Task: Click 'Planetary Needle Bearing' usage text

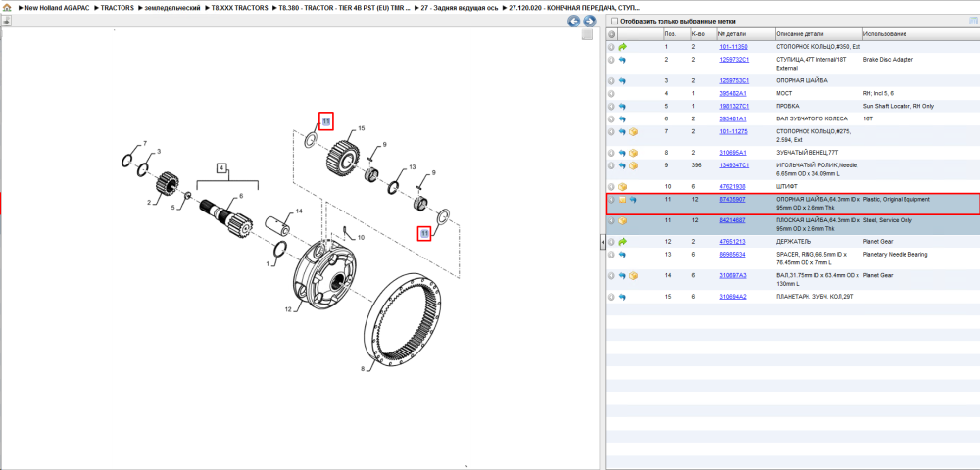Action: 895,255
